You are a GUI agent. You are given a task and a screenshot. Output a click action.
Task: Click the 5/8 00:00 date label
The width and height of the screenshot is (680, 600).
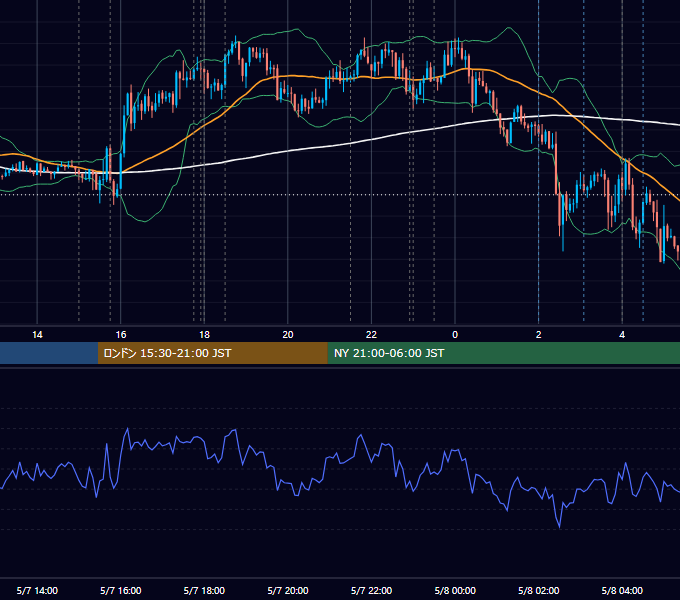(x=455, y=590)
